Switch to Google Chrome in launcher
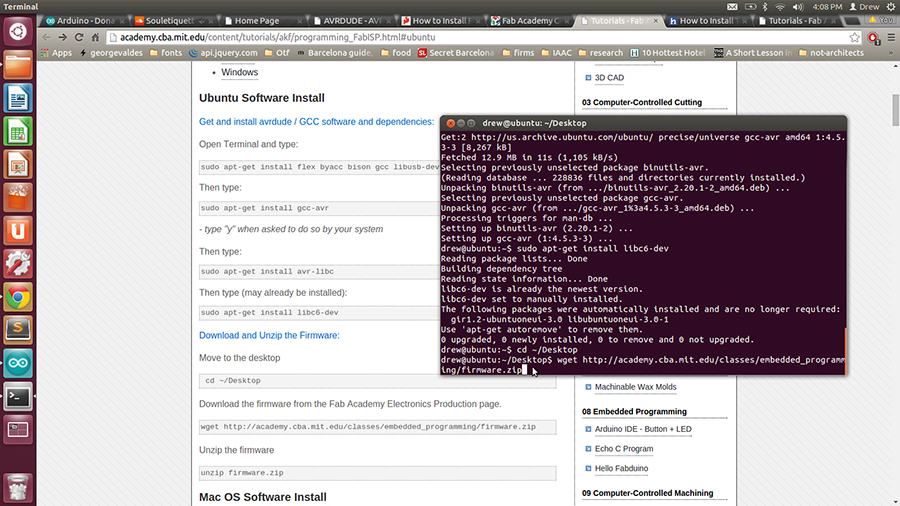 [x=18, y=297]
